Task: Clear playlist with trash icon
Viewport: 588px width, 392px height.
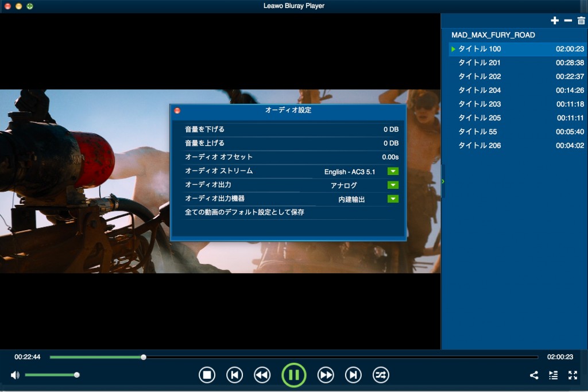Action: [581, 21]
